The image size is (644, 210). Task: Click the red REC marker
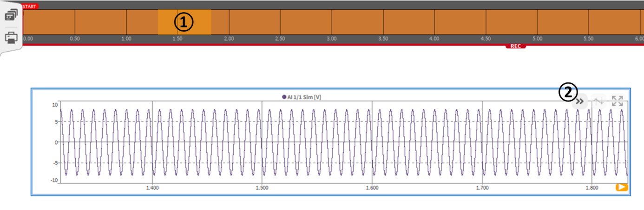[515, 47]
